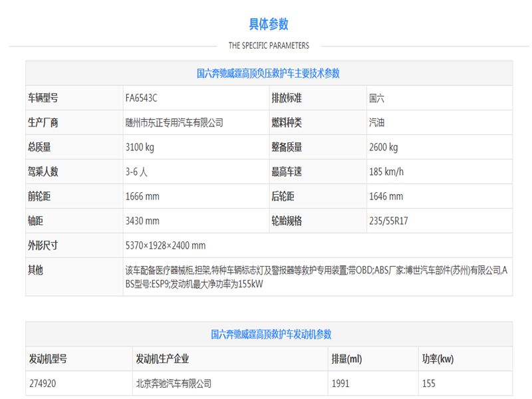
Task: Select 随州市东正专用汽车有限公司 manufacturer text
Action: (174, 122)
